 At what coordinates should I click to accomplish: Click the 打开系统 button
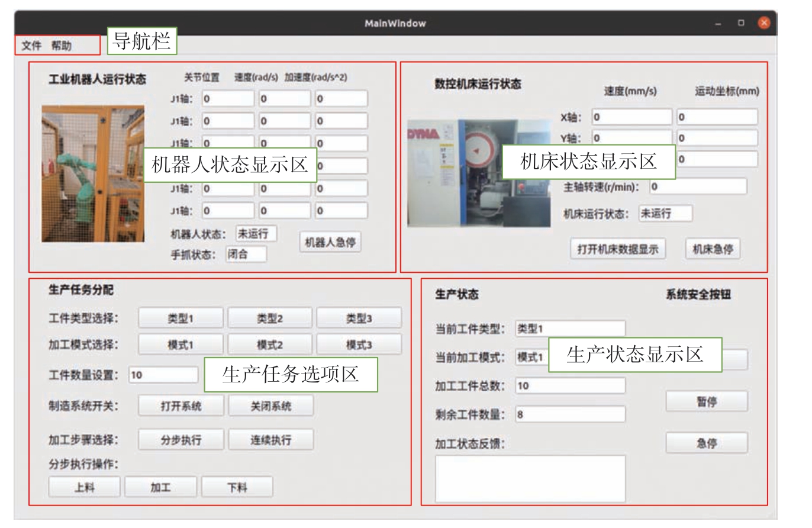(181, 406)
